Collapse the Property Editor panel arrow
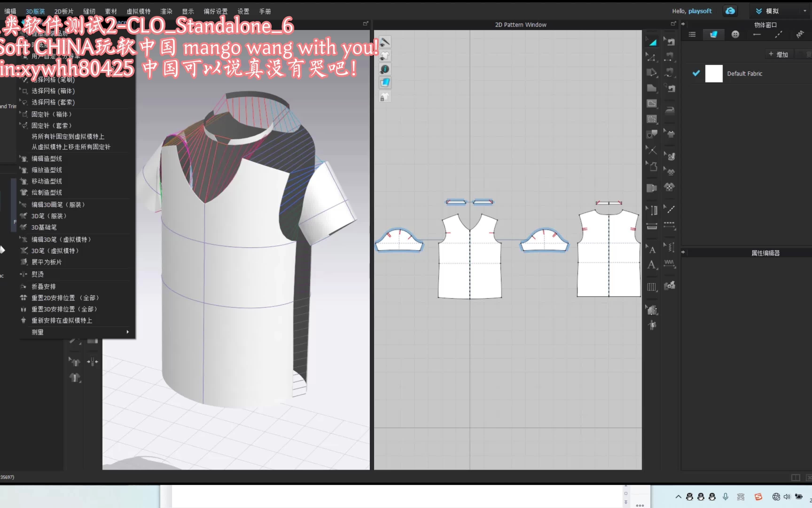The width and height of the screenshot is (812, 508). click(683, 252)
